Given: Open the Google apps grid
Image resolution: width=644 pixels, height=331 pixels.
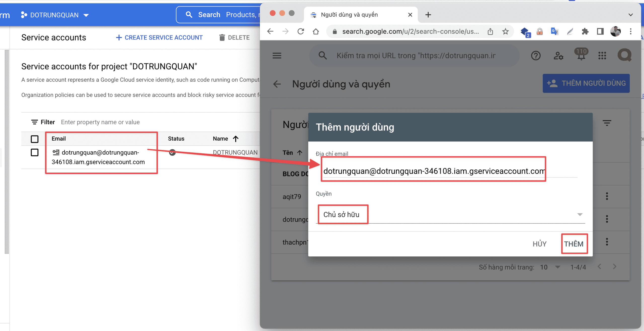Looking at the screenshot, I should tap(602, 55).
